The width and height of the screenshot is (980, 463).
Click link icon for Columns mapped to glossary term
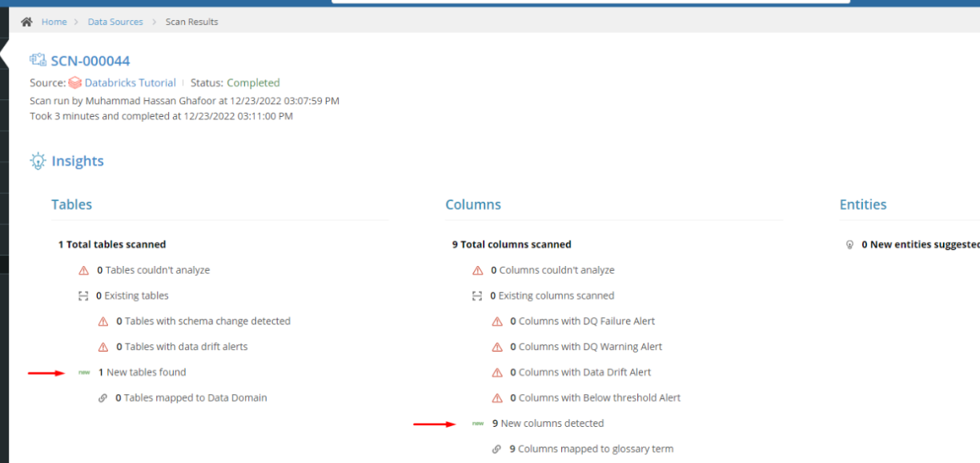(x=496, y=449)
